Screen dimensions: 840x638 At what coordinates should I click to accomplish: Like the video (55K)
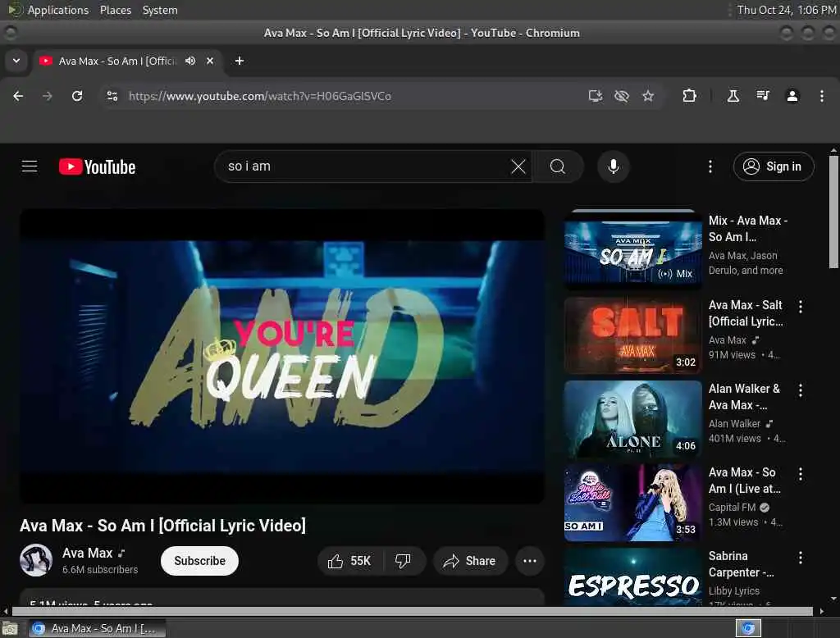pos(351,561)
